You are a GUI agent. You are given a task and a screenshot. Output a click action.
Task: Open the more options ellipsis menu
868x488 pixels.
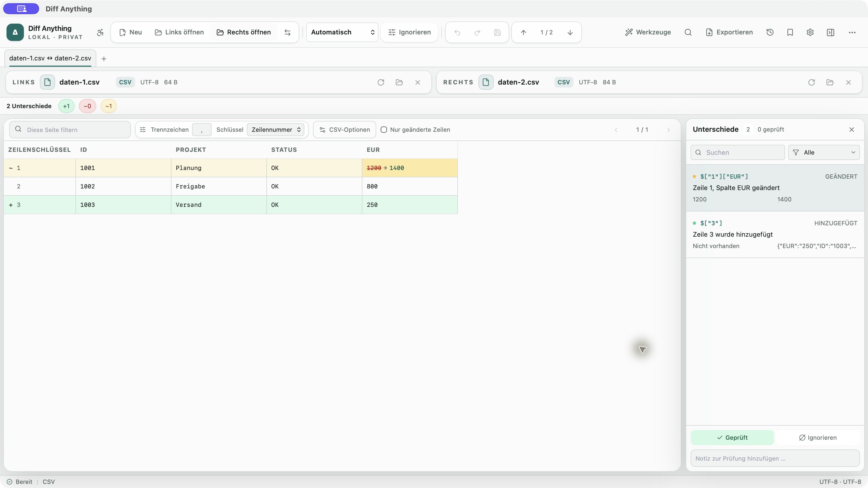(852, 32)
